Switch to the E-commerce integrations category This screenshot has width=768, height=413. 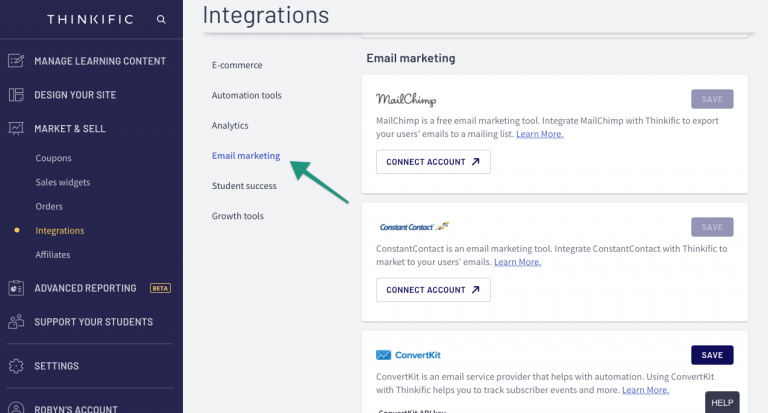(x=237, y=65)
